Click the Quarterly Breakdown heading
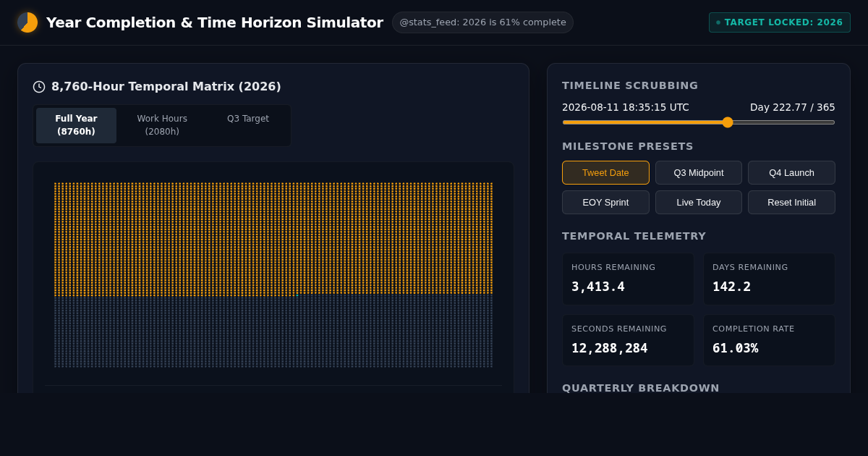 click(x=641, y=388)
